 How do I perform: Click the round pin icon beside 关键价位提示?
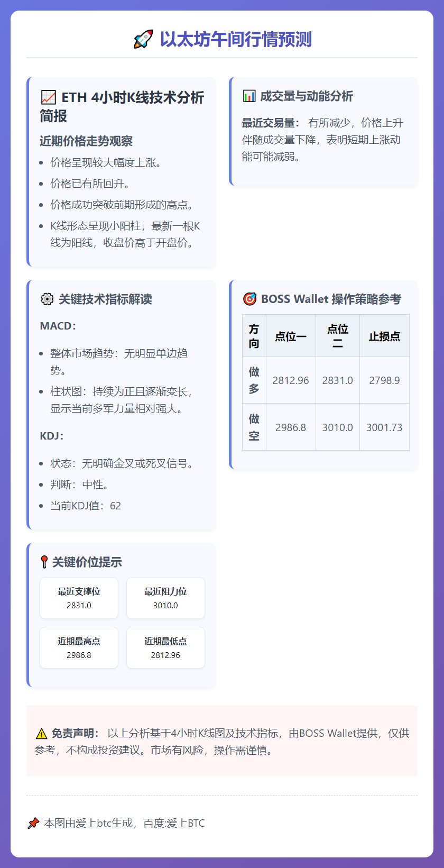44,562
